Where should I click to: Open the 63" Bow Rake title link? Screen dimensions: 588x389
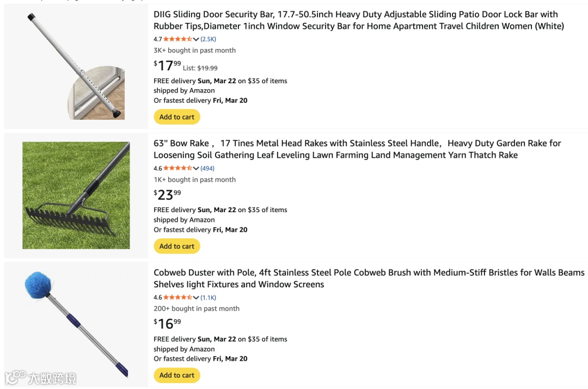[x=357, y=149]
